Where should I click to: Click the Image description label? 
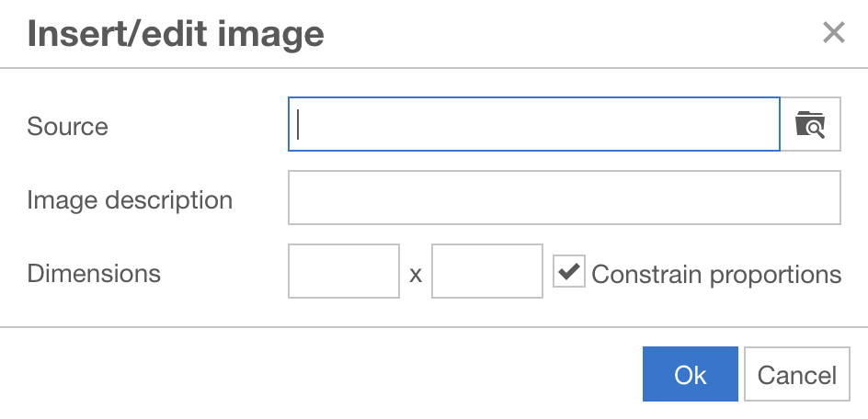coord(130,199)
